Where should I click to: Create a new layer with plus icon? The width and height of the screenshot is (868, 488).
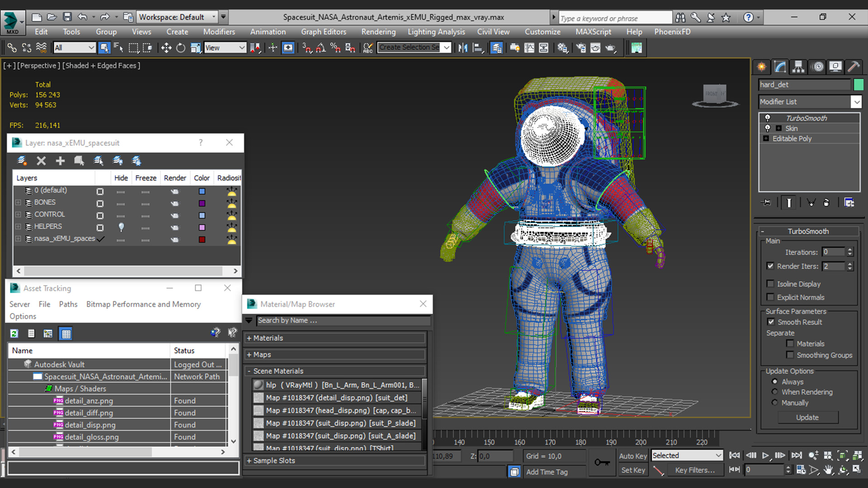(x=60, y=161)
